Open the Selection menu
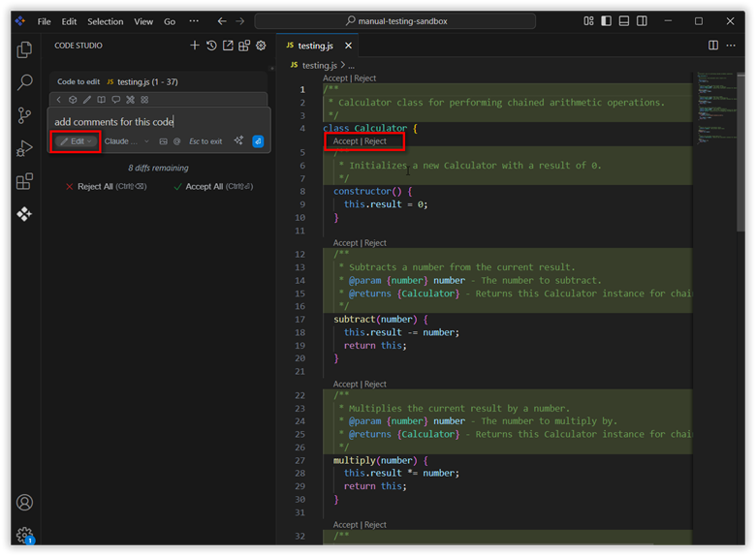 click(x=105, y=21)
